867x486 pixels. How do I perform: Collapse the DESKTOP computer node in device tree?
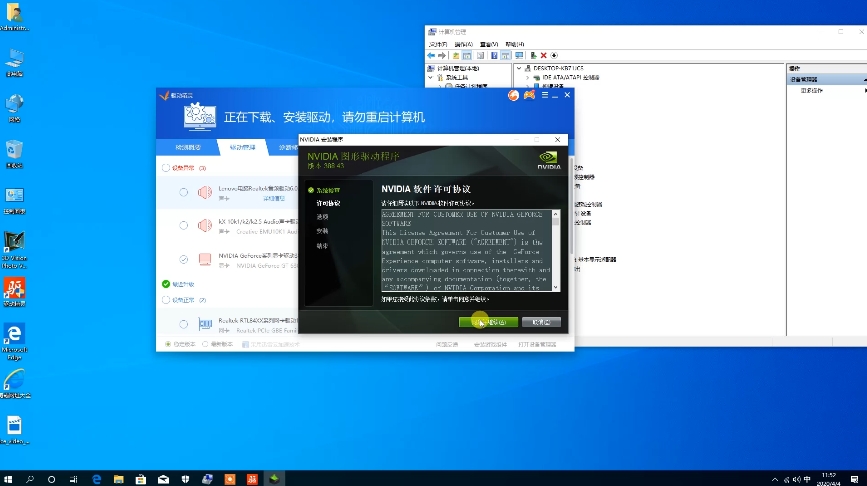(x=519, y=69)
